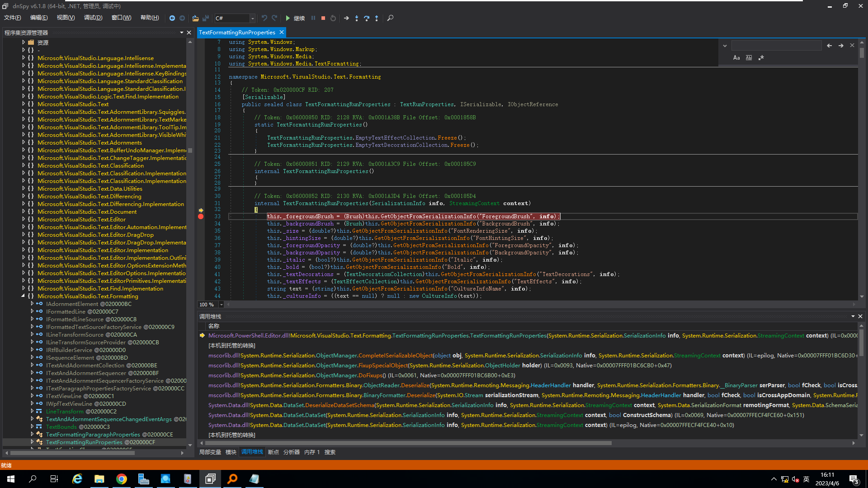Type in the find bar search field
The height and width of the screenshot is (488, 868).
(776, 46)
